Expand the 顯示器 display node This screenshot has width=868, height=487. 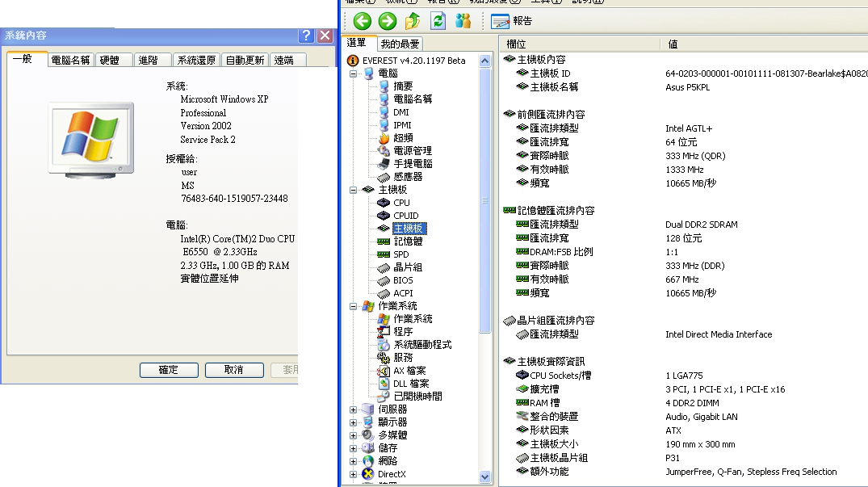click(x=353, y=422)
